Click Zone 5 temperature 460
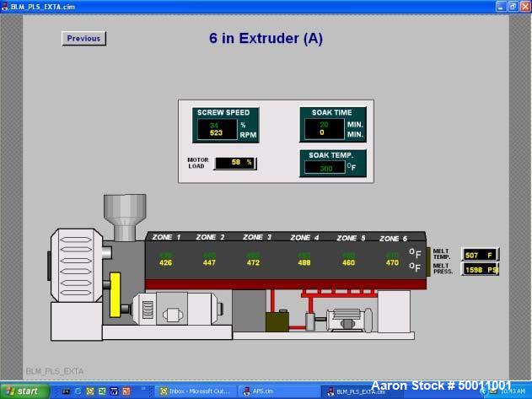532x399 pixels. coord(348,262)
